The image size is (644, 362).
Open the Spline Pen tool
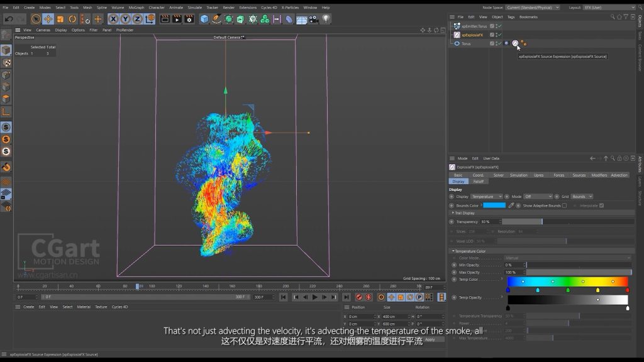point(216,19)
